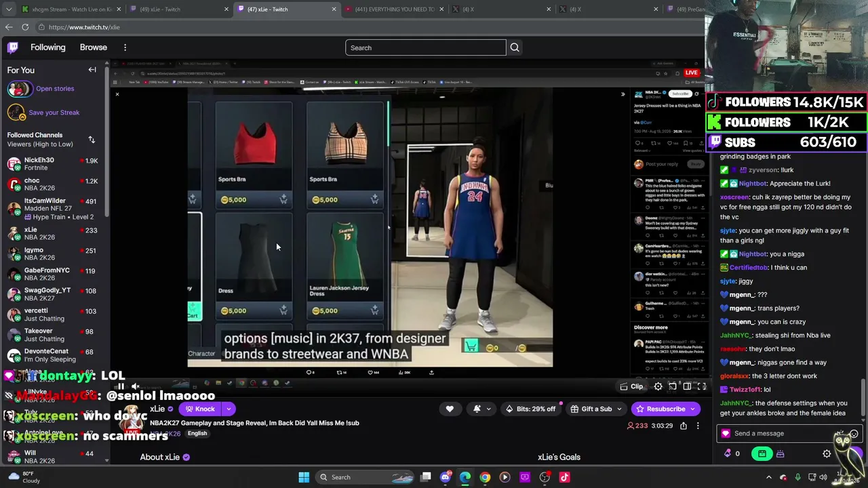Switch to xhcgm Stream browser tab

[71, 9]
